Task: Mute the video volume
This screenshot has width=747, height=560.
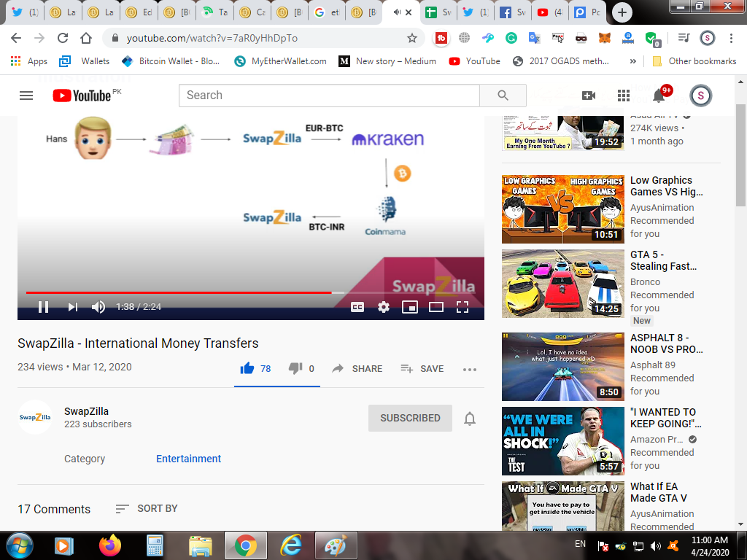Action: [x=98, y=307]
